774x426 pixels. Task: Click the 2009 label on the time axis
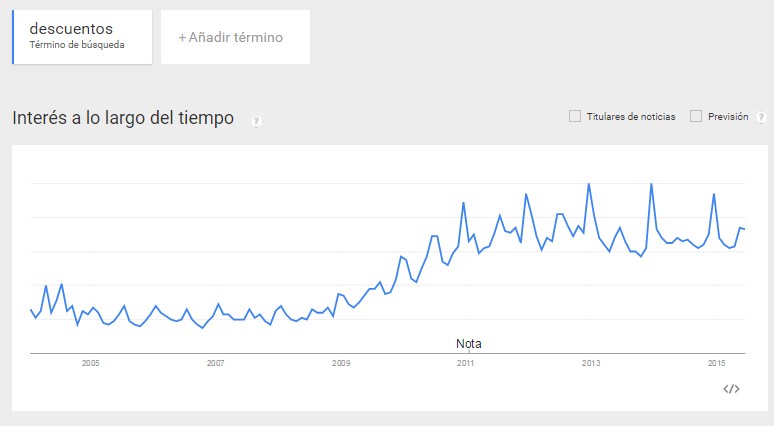(341, 362)
